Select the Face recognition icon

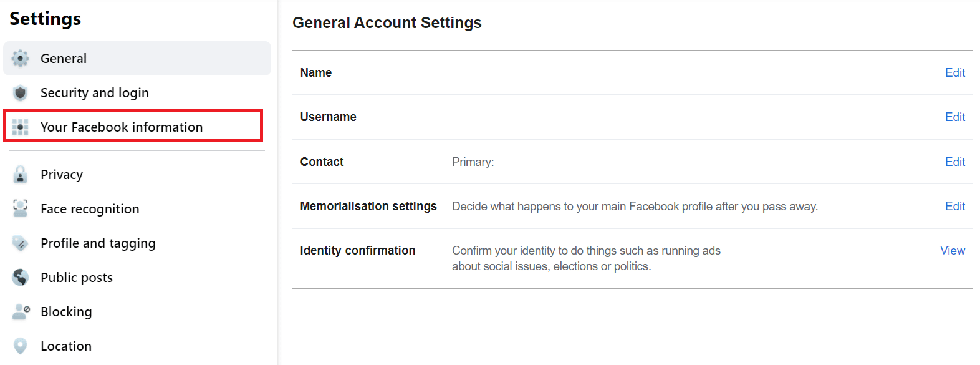point(20,208)
